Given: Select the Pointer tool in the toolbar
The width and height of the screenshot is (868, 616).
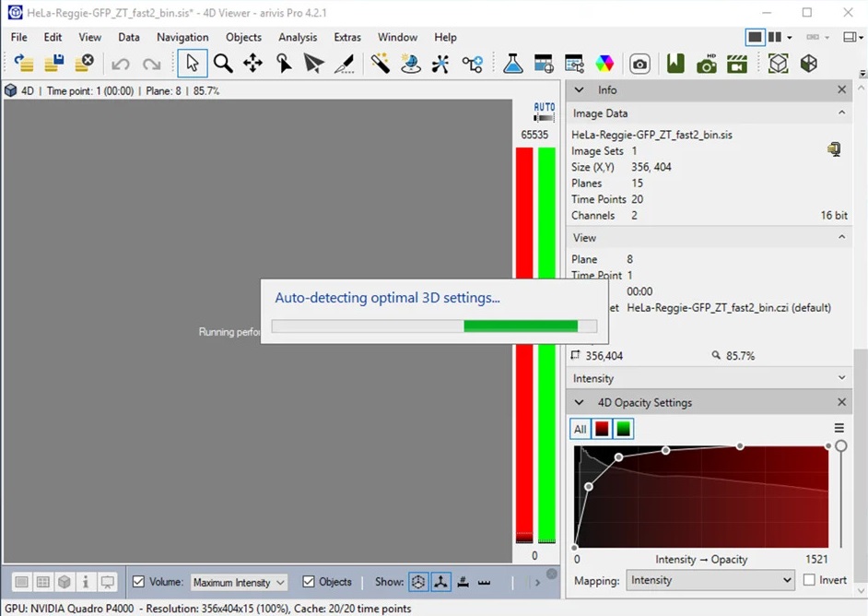Looking at the screenshot, I should click(x=194, y=63).
